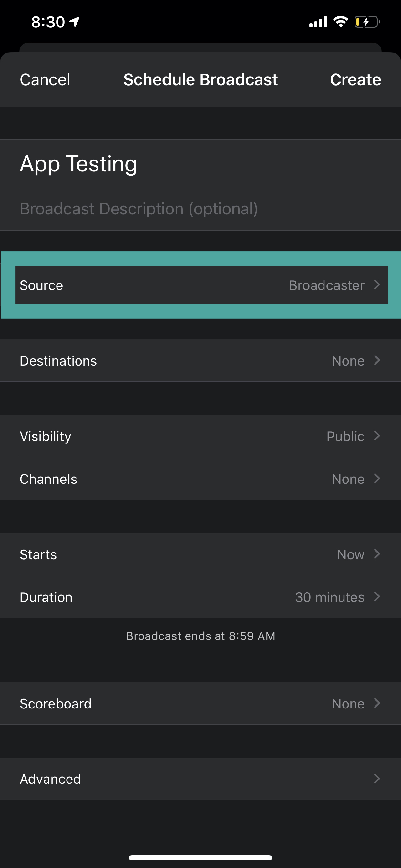Tap the location arrow beside the time
This screenshot has height=868, width=401.
[x=75, y=22]
